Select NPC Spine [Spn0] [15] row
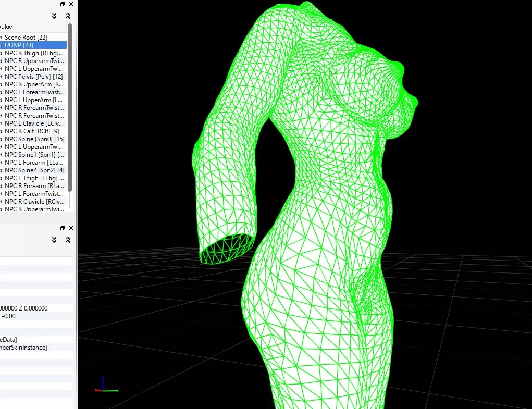The image size is (532, 409). [x=33, y=139]
